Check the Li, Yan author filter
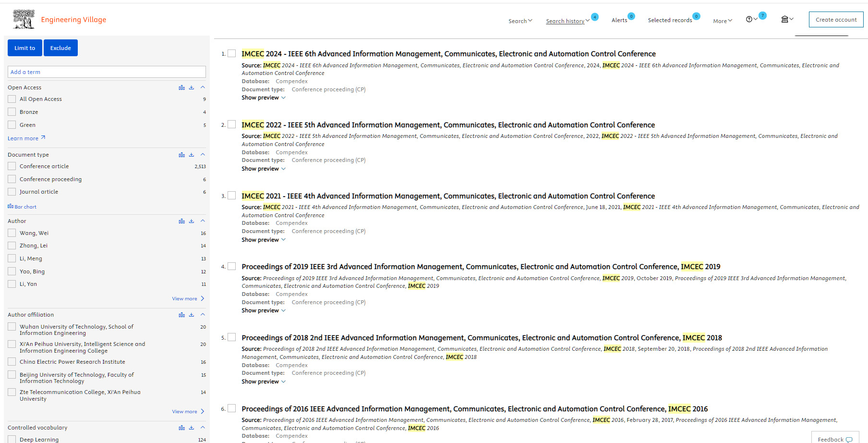 (12, 284)
